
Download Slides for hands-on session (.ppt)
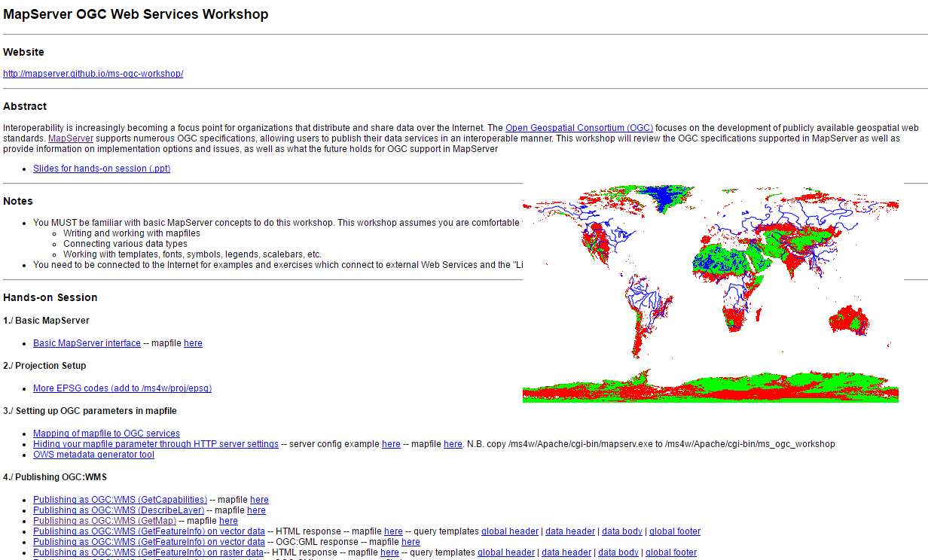coord(102,169)
